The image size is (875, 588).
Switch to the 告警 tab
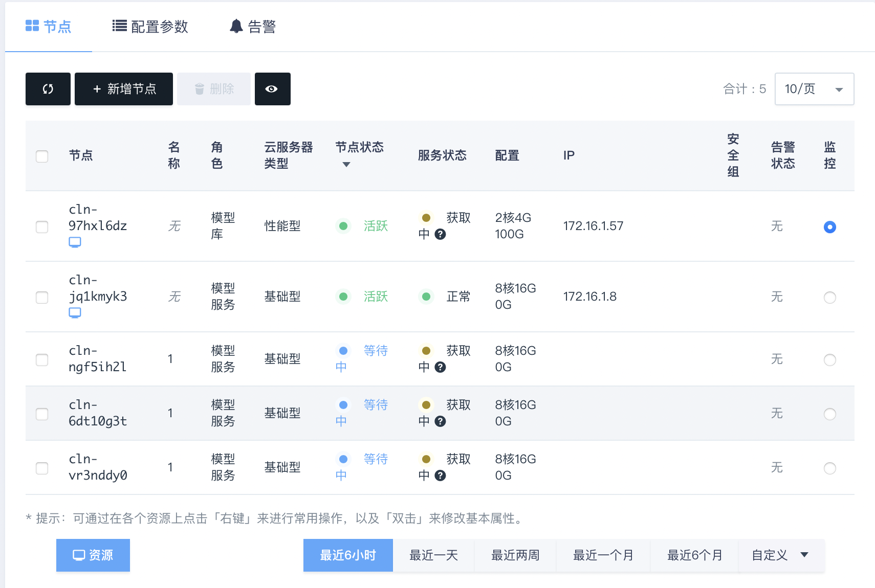pos(253,26)
